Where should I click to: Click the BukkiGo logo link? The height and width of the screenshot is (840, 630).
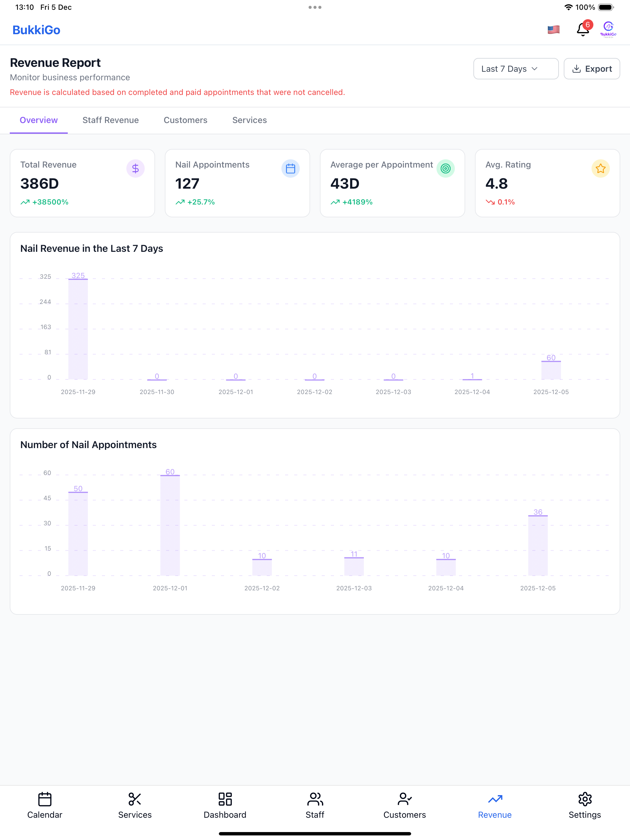(x=36, y=30)
